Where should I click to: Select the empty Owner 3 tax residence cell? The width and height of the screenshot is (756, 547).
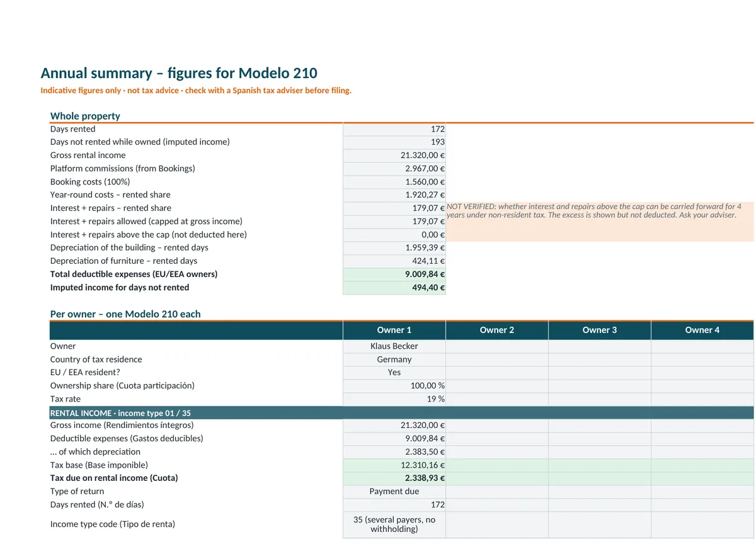(600, 359)
